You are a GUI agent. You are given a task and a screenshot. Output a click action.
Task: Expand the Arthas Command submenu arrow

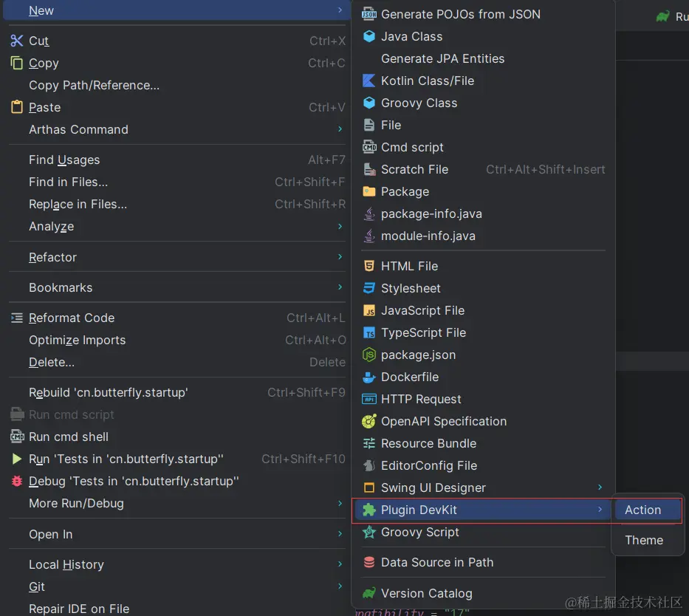coord(340,129)
